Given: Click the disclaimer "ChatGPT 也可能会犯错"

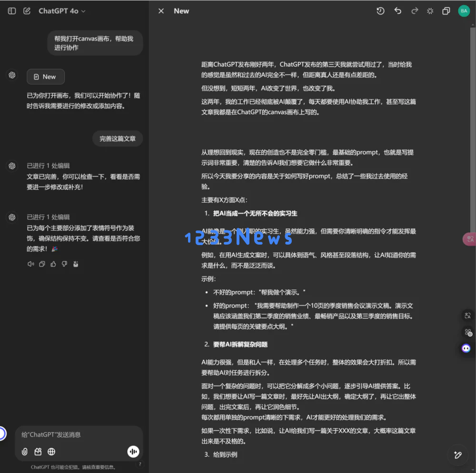Looking at the screenshot, I should [73, 467].
